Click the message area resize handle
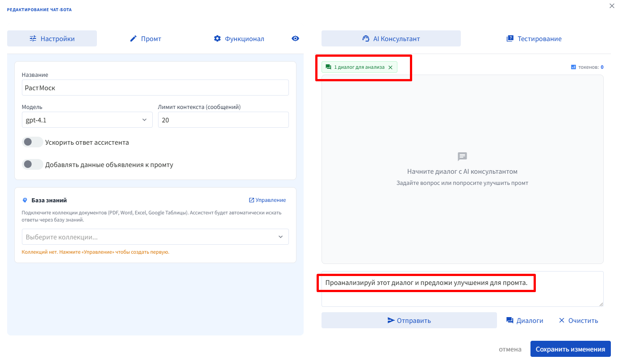 (x=601, y=304)
